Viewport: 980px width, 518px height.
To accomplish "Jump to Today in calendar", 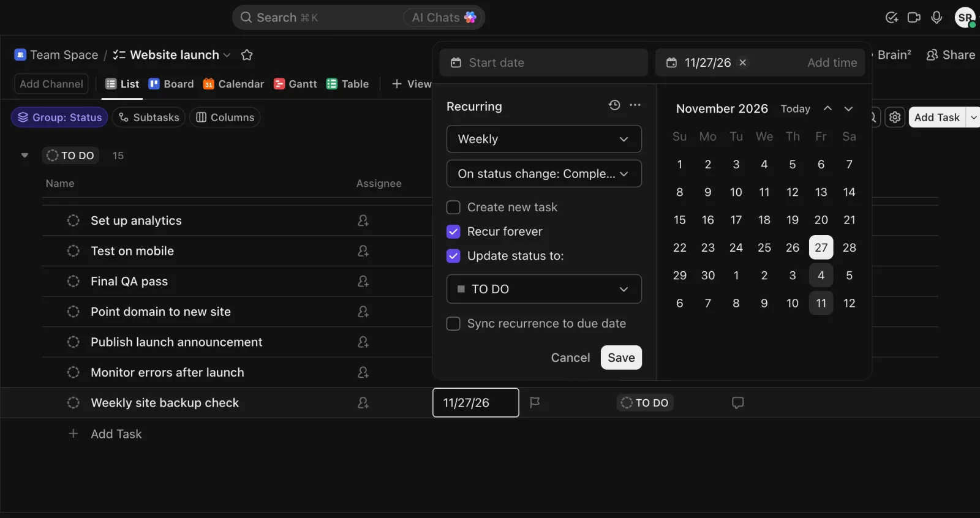I will point(795,108).
